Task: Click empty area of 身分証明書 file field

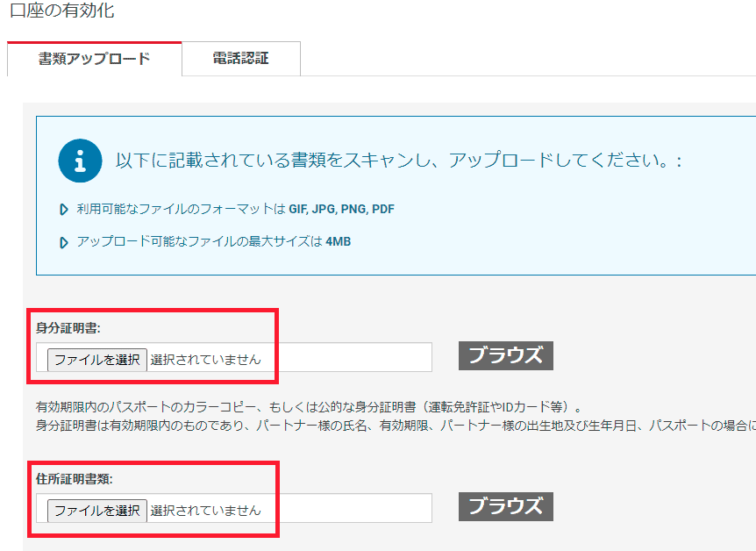Action: point(351,358)
